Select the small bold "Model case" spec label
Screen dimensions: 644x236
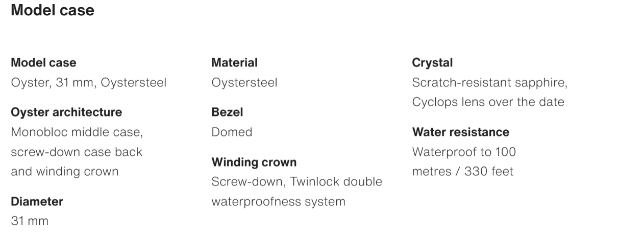(x=43, y=63)
